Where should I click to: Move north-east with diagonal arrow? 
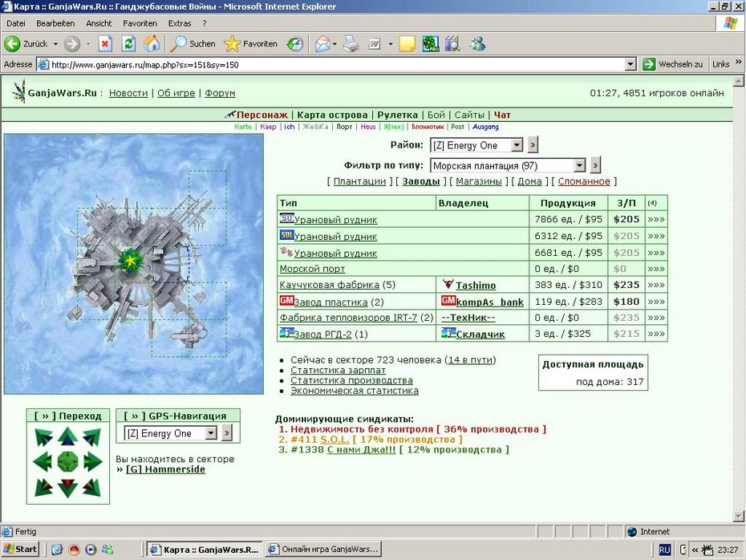coord(91,436)
